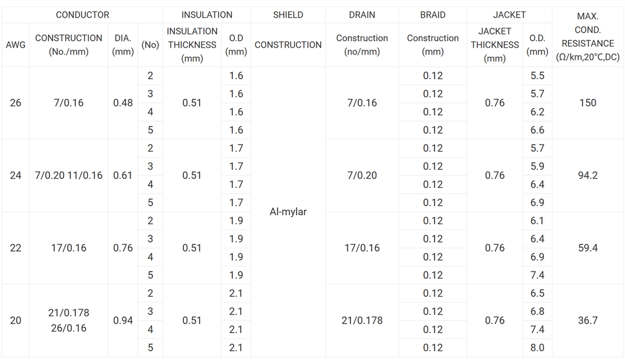Viewport: 625px width, 364px height.
Task: Select the 8.0 jacket O.D. value
Action: click(537, 348)
